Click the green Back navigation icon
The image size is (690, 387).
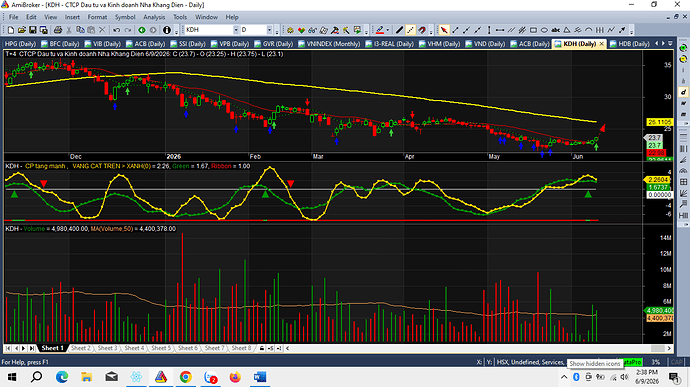tap(142, 30)
